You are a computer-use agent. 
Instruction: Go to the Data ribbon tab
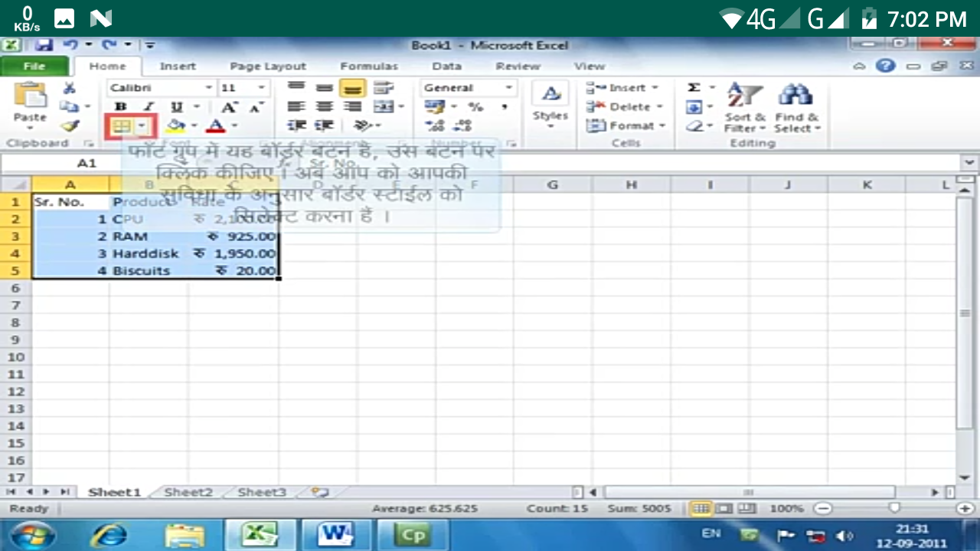pos(446,67)
